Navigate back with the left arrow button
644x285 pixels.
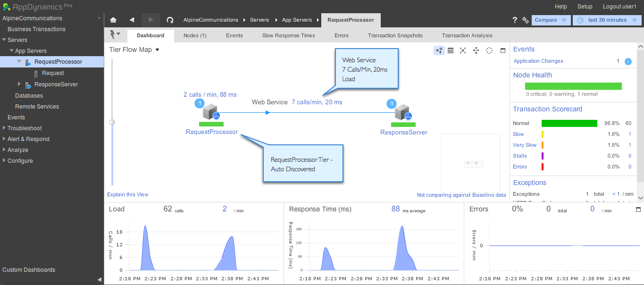click(x=132, y=20)
